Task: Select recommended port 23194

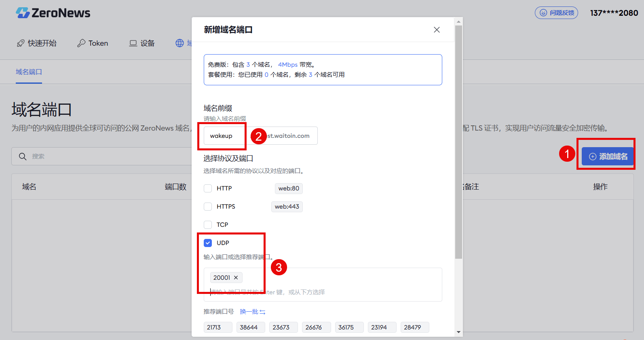Action: coord(382,327)
